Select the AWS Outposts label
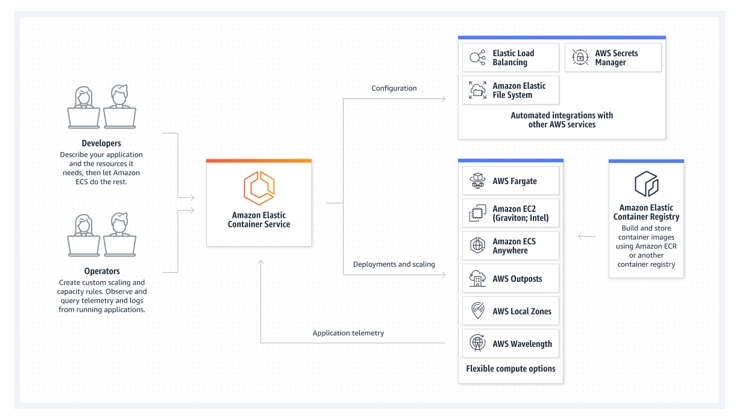This screenshot has height=417, width=738. (x=517, y=279)
